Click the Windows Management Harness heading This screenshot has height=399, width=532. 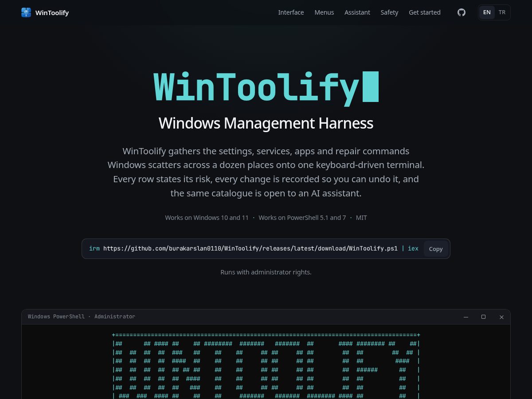[266, 123]
